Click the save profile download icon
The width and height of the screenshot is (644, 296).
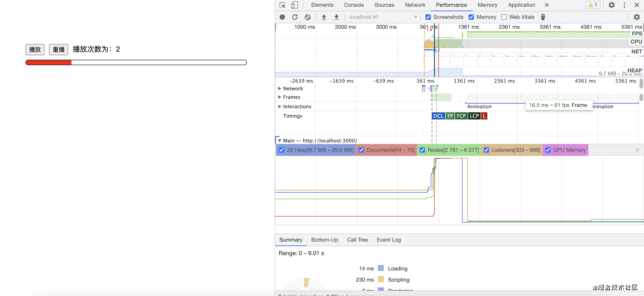(337, 17)
